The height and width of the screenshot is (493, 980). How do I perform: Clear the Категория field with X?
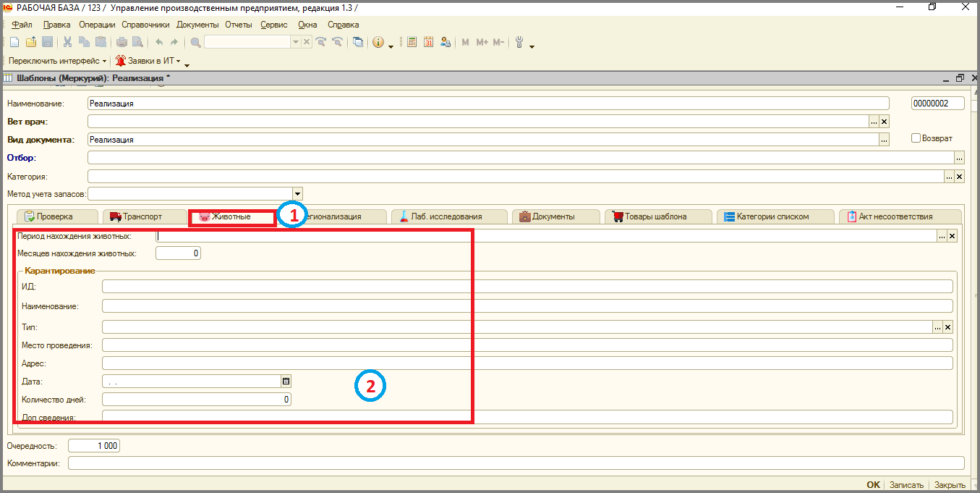tap(960, 176)
